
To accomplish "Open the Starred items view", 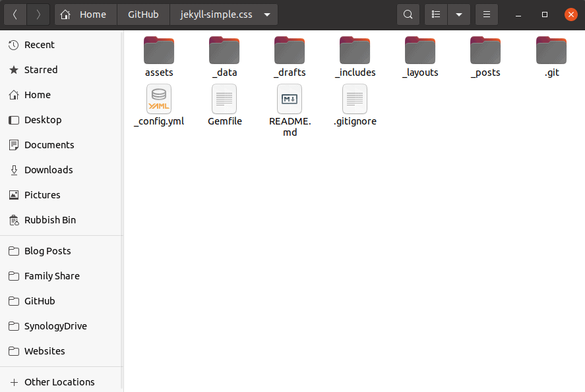I will [x=40, y=69].
